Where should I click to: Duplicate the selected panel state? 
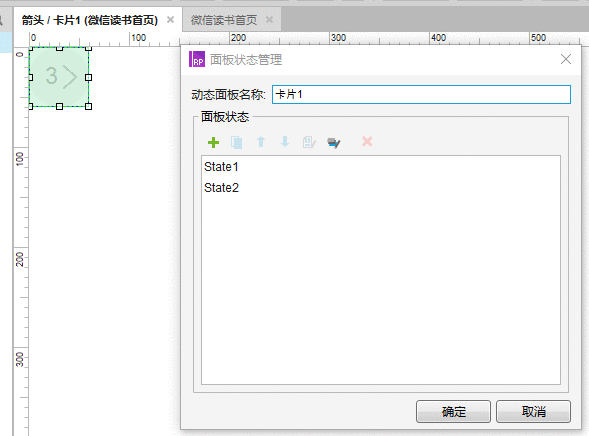237,142
